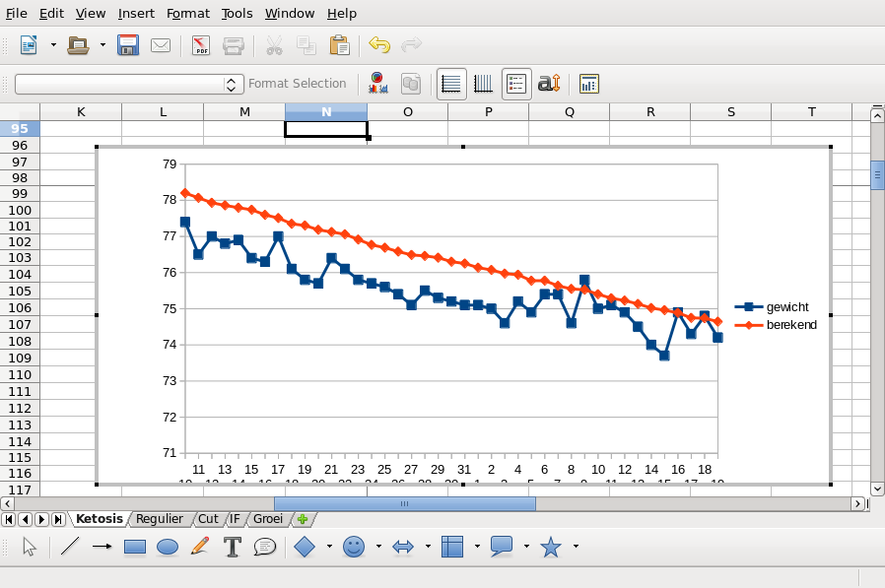Viewport: 885px width, 588px height.
Task: Pick the Ellipse drawing tool
Action: 168,547
